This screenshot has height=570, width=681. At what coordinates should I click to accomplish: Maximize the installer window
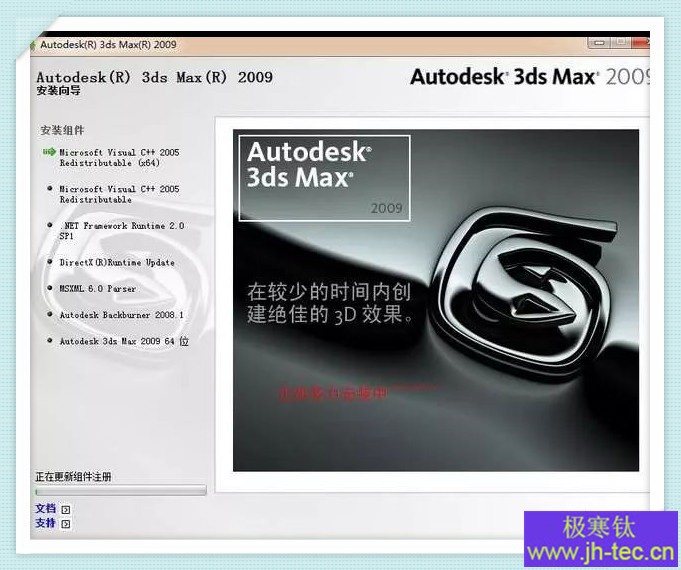pos(621,43)
